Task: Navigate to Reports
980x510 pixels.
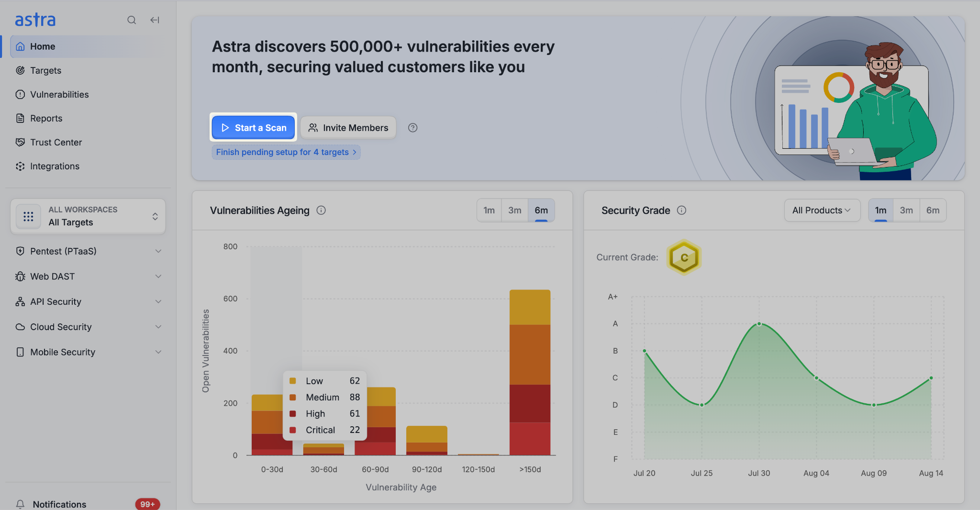Action: coord(89,118)
